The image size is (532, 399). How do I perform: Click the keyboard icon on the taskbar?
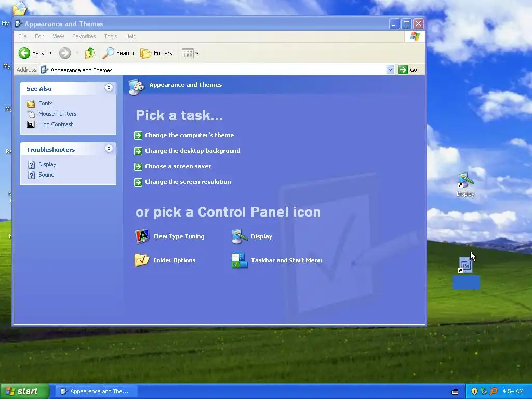point(455,392)
